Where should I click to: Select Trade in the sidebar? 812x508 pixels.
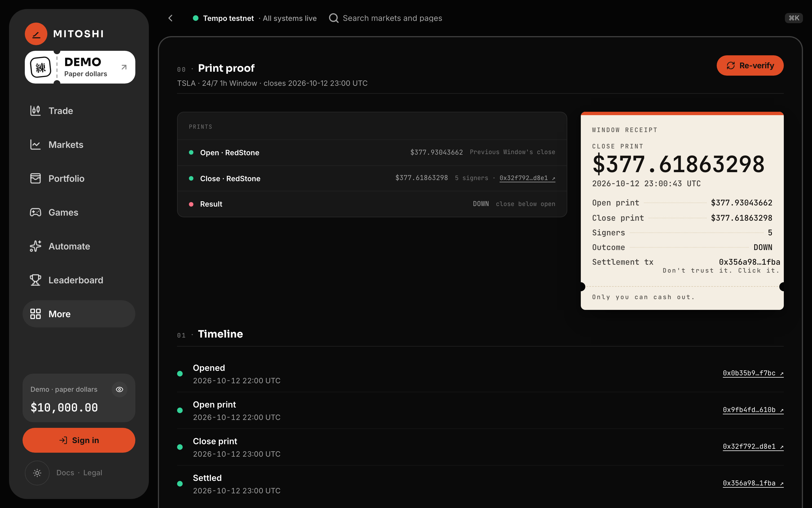[x=79, y=111]
